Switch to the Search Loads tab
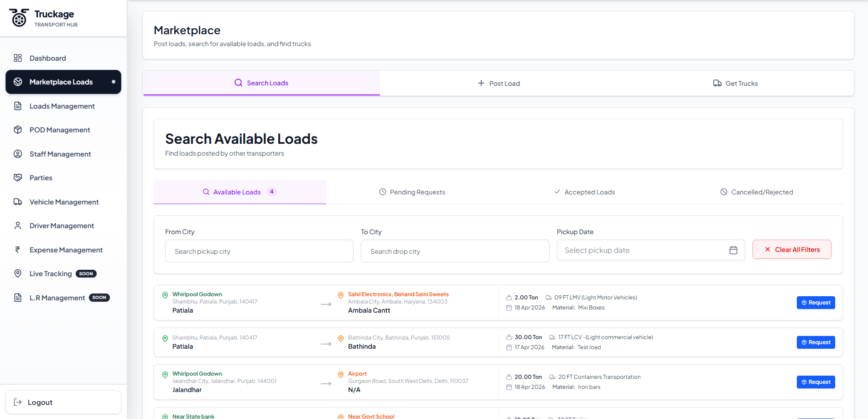868x419 pixels. [x=261, y=83]
